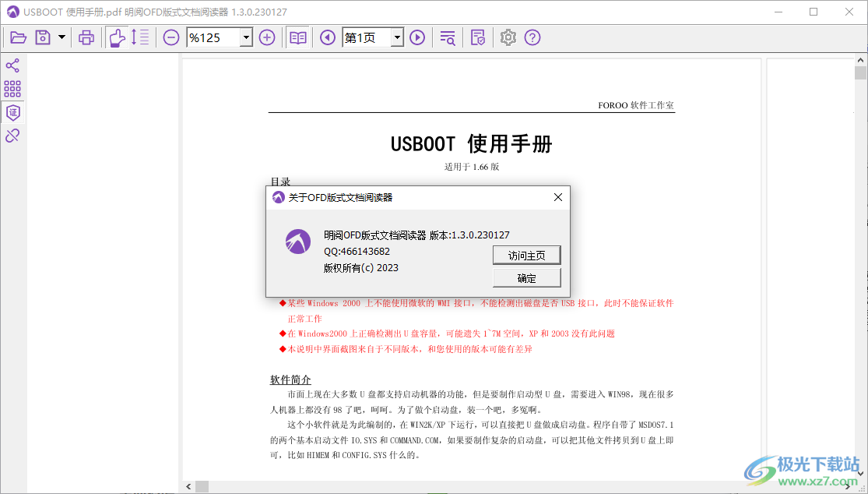This screenshot has width=868, height=494.
Task: Open the outline structure sidebar panel
Action: (12, 66)
